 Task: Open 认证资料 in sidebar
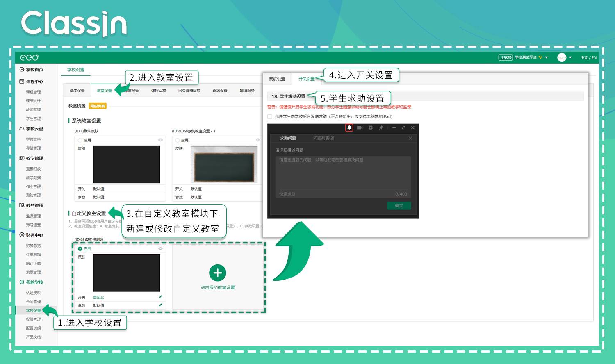(x=33, y=293)
